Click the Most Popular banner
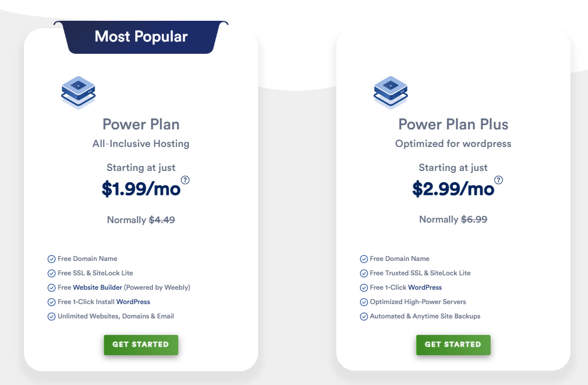 (141, 37)
